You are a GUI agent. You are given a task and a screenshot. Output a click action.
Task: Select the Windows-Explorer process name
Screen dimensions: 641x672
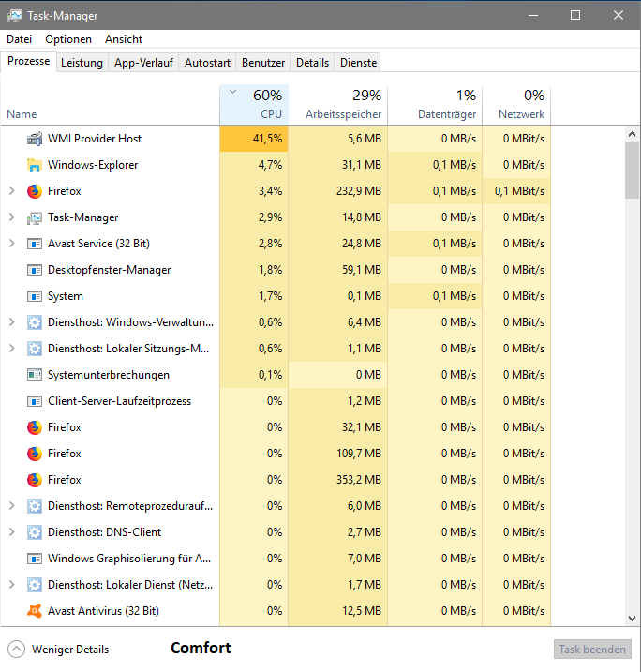(93, 165)
